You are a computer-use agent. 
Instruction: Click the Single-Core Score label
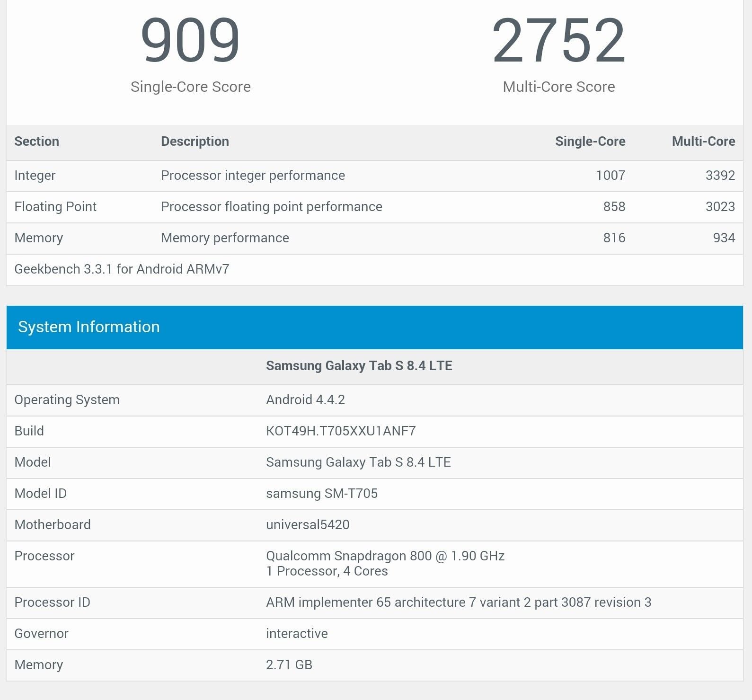[190, 87]
